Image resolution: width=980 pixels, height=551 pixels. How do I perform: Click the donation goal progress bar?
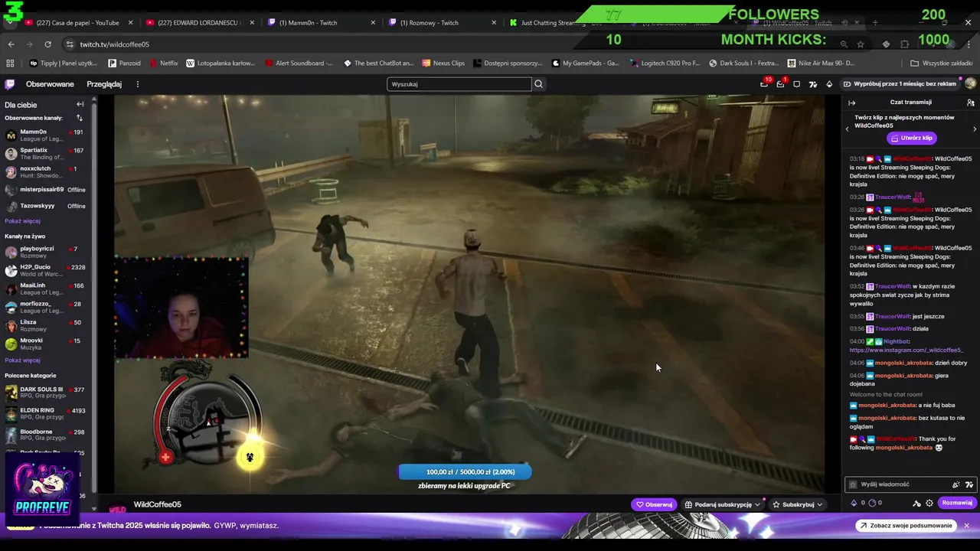click(464, 472)
